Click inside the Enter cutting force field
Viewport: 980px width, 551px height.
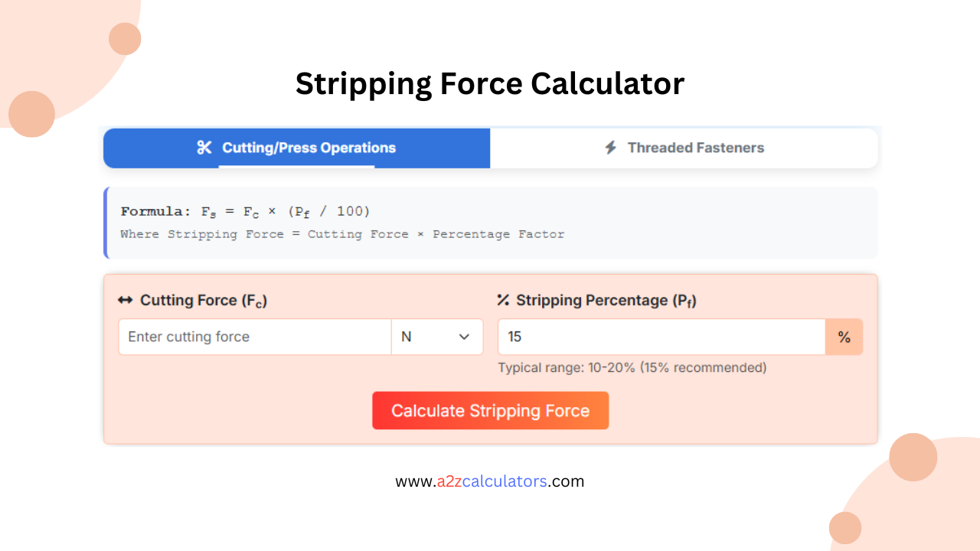pos(253,337)
